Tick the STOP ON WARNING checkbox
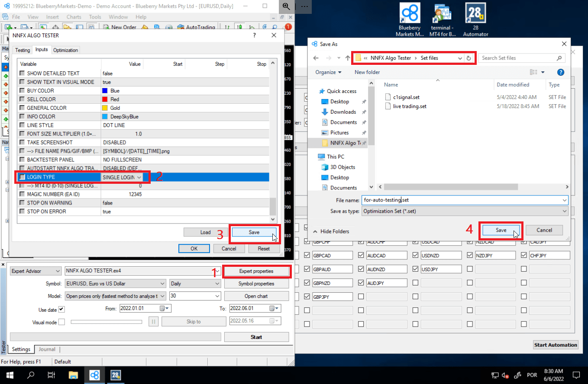 [22, 203]
